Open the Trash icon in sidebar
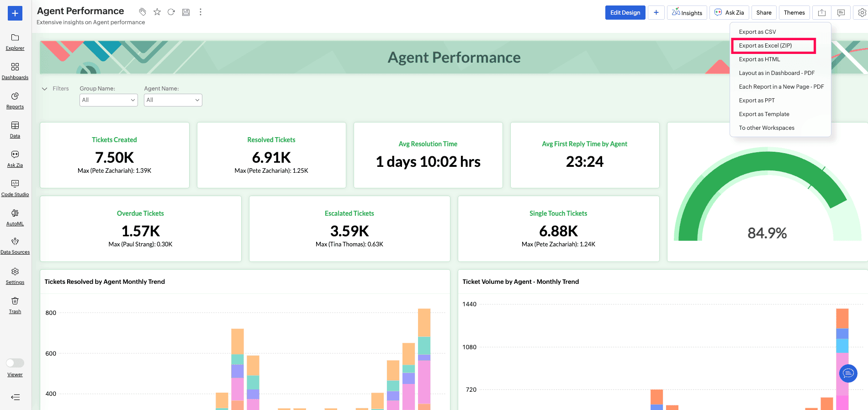The width and height of the screenshot is (868, 410). pos(15,301)
